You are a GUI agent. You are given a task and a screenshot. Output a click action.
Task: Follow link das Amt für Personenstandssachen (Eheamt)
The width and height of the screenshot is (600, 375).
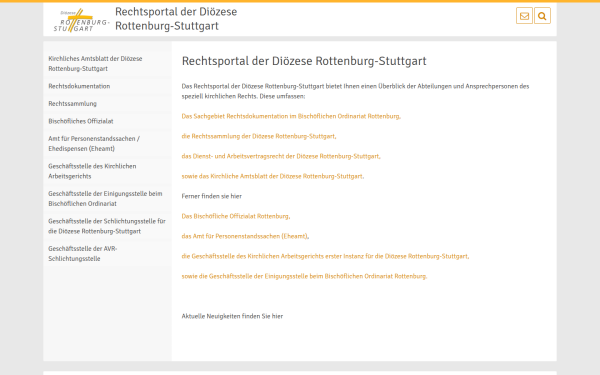(245, 236)
